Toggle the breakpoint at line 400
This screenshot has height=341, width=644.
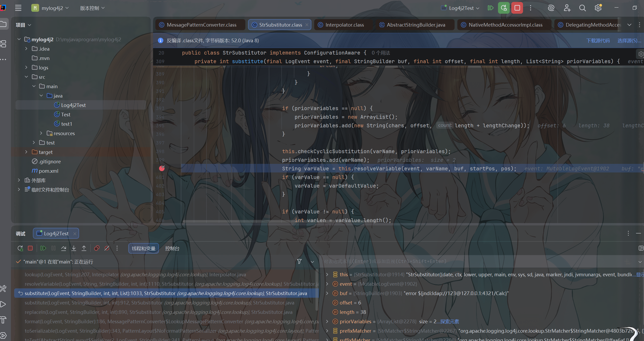point(162,169)
